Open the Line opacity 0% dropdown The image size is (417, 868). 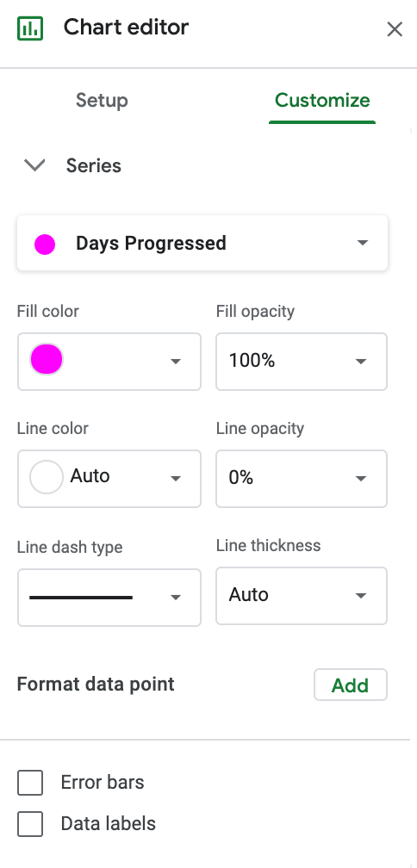coord(302,478)
